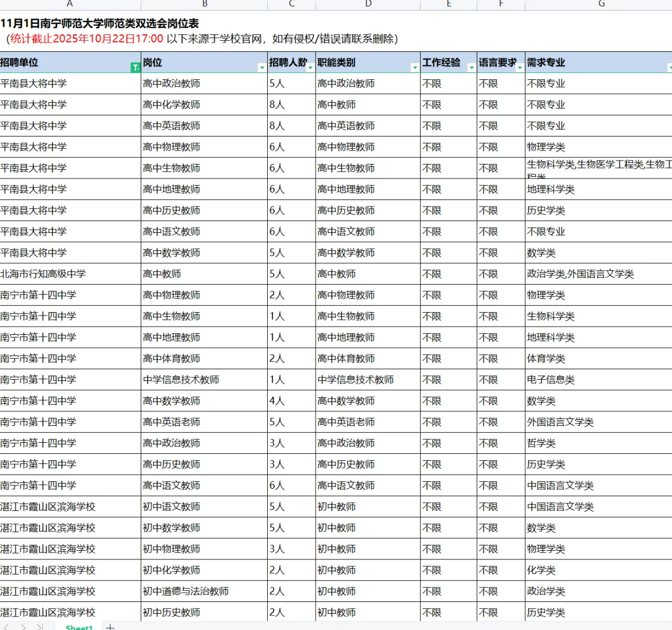Image resolution: width=672 pixels, height=630 pixels.
Task: Select the 生物科学类,生物医学工程类 cell
Action: (x=598, y=168)
